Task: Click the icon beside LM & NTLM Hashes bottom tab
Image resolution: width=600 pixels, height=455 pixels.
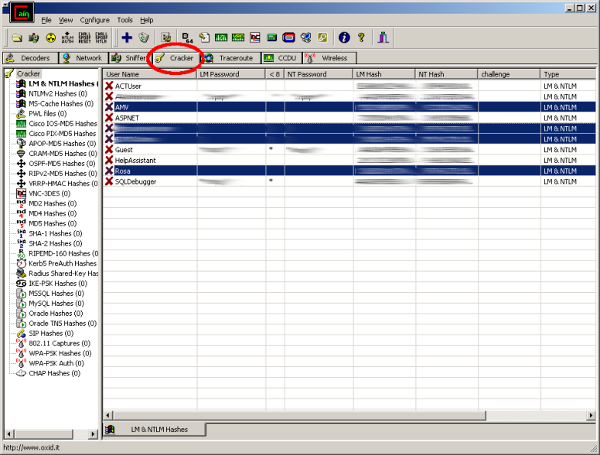Action: (110, 429)
